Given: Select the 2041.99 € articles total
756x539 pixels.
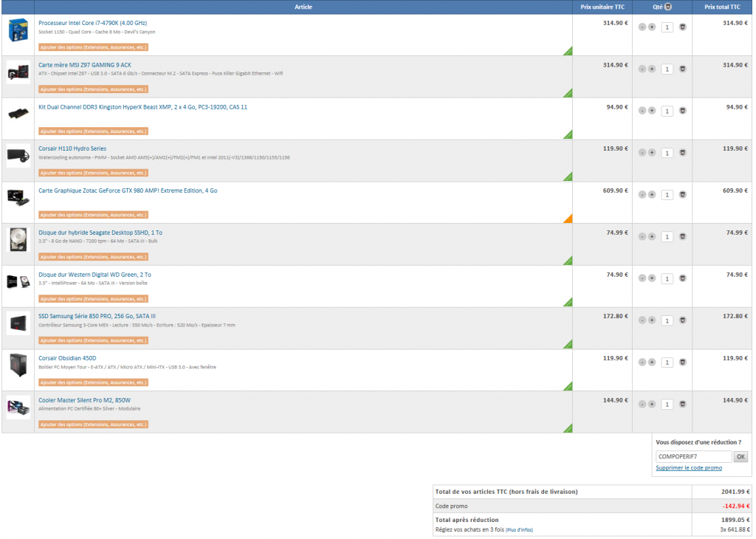Looking at the screenshot, I should [x=736, y=492].
